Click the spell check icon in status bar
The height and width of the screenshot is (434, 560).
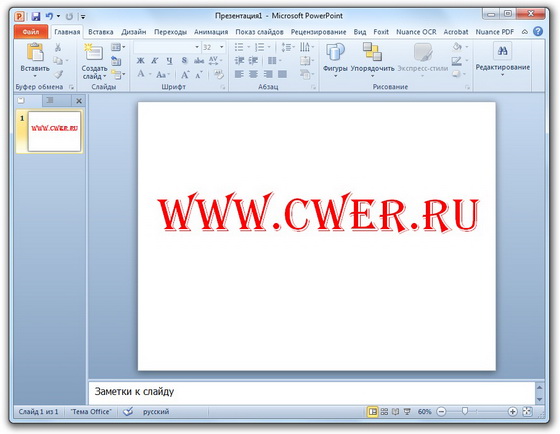(x=128, y=411)
